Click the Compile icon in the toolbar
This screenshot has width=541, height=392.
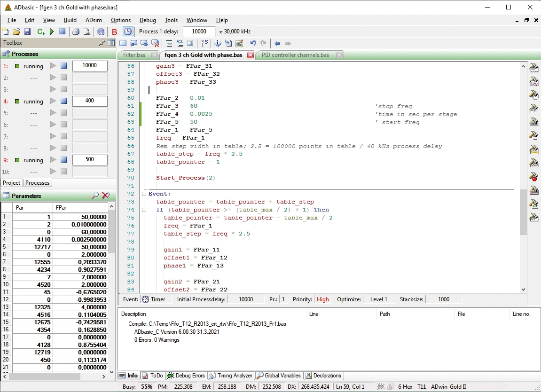click(x=40, y=31)
